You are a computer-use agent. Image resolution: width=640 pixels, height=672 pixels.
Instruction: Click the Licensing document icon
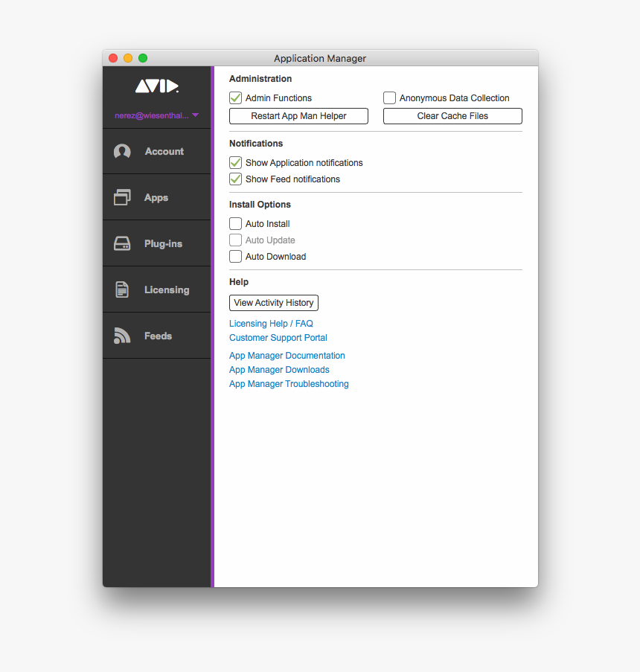(x=122, y=289)
